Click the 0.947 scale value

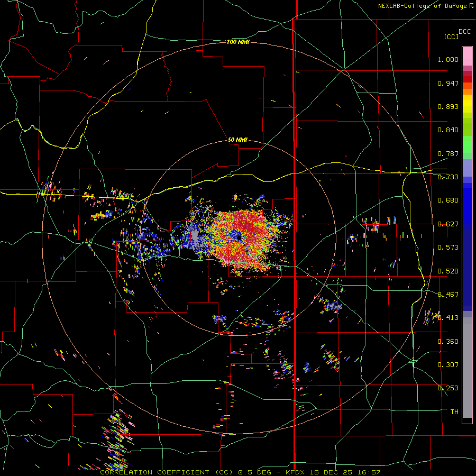click(448, 83)
